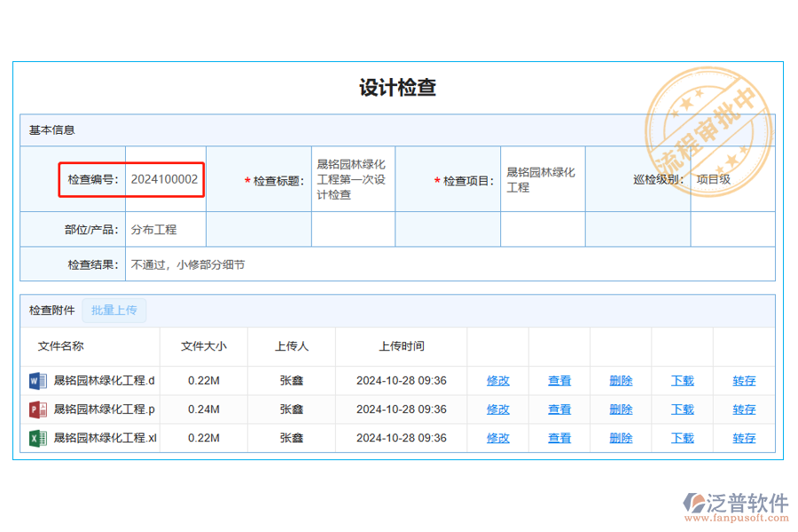This screenshot has height=532, width=798.
Task: Click 转存 for the Word document row
Action: pyautogui.click(x=744, y=381)
